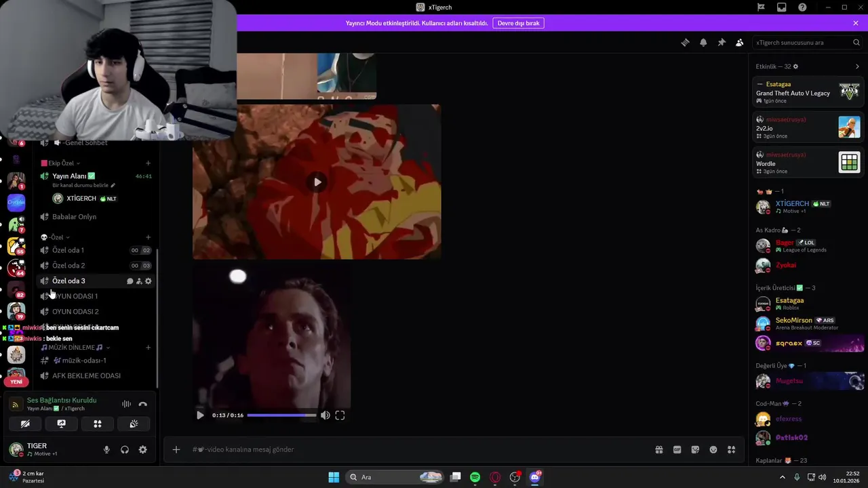Screen dimensions: 868x488
Task: Open 'Yayın Alanı' voice channel
Action: pos(73,176)
